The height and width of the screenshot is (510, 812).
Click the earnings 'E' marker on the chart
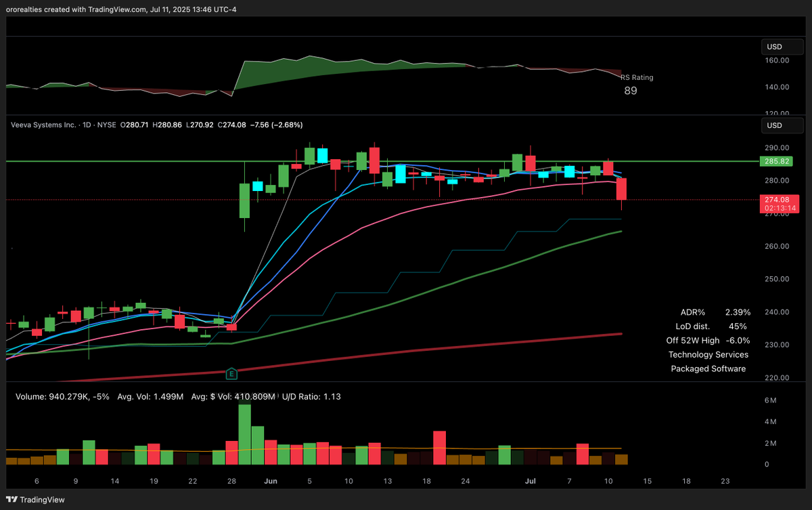point(232,373)
